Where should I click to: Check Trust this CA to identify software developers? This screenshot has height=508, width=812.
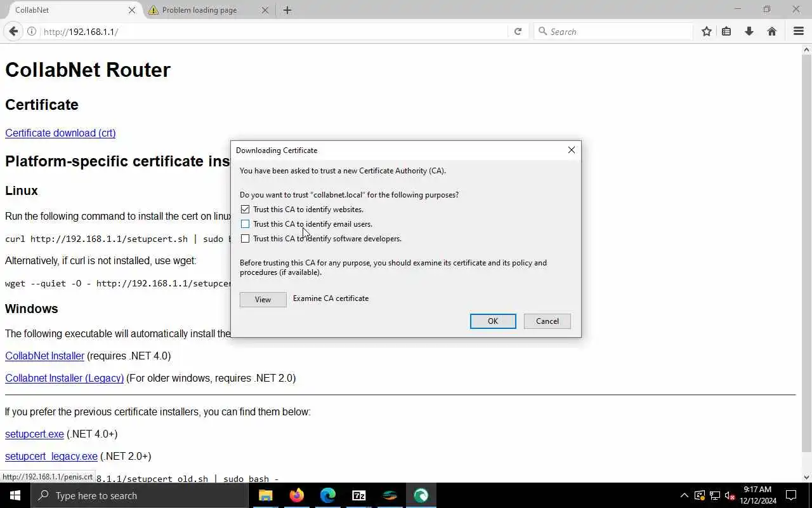pyautogui.click(x=245, y=238)
